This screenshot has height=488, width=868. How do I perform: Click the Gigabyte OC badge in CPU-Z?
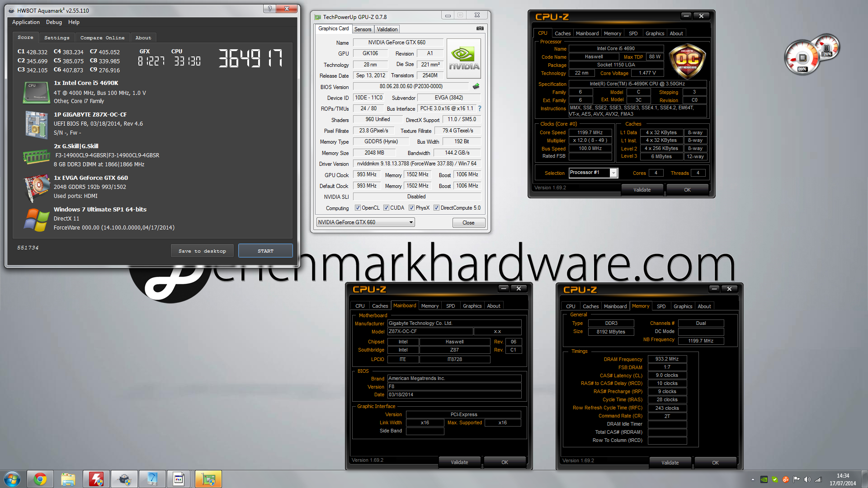pyautogui.click(x=687, y=61)
